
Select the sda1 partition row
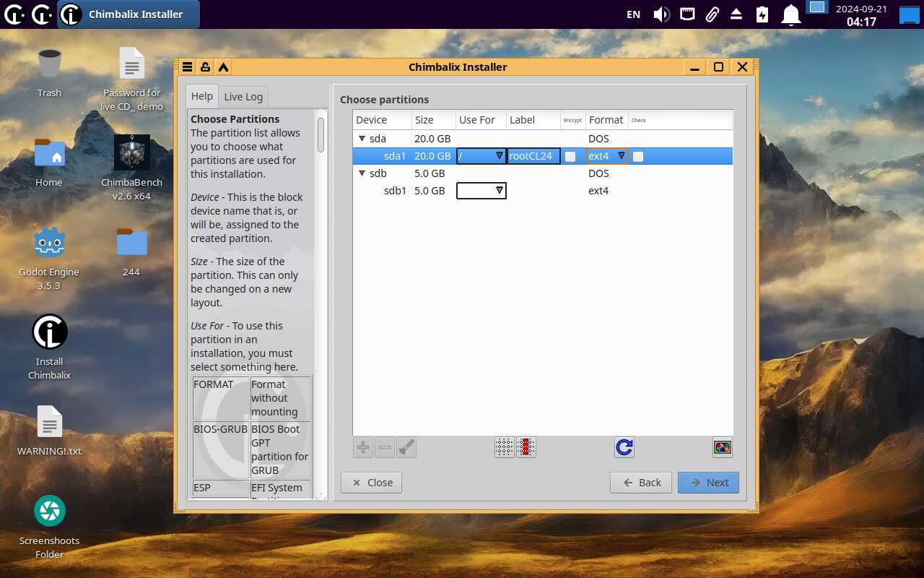(x=543, y=156)
